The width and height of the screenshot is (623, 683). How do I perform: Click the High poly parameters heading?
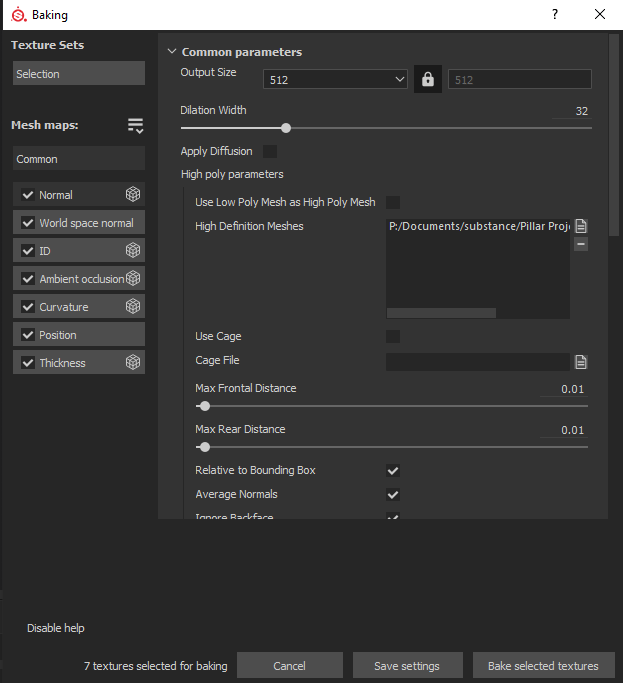232,174
